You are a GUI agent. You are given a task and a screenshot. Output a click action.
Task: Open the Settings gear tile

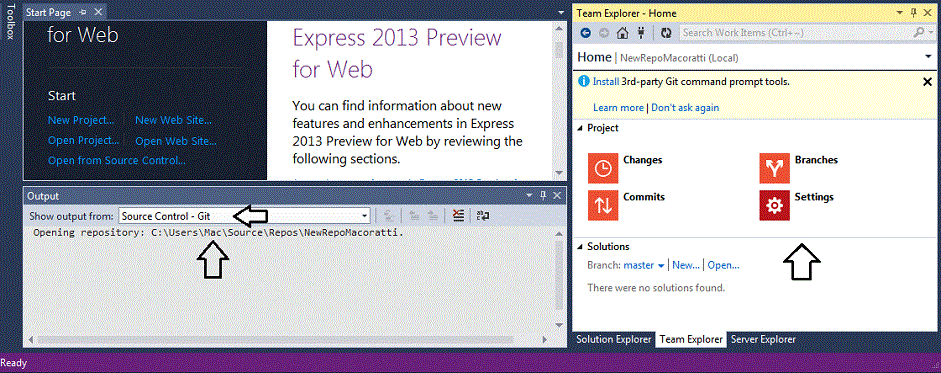point(774,205)
